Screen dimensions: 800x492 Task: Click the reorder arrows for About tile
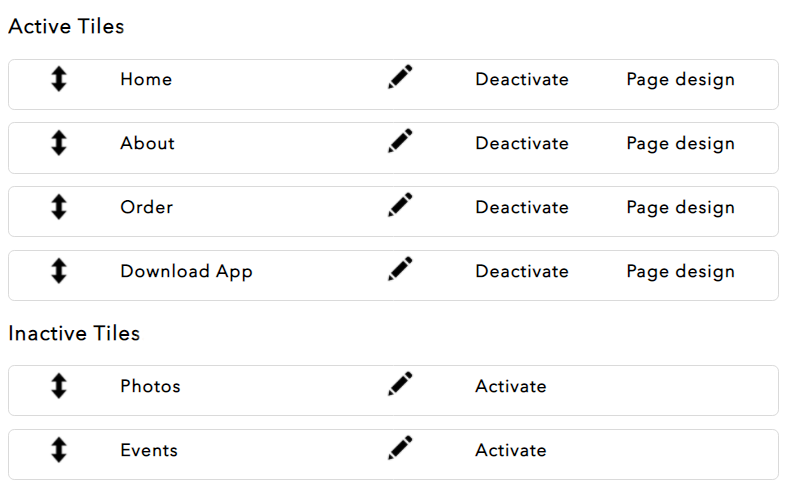[x=59, y=143]
